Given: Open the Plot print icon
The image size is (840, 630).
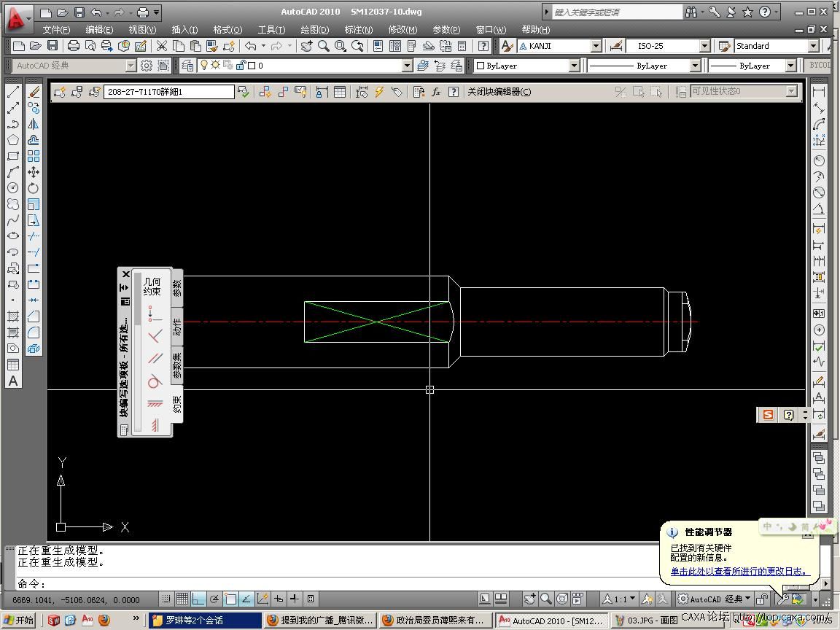Looking at the screenshot, I should click(74, 46).
